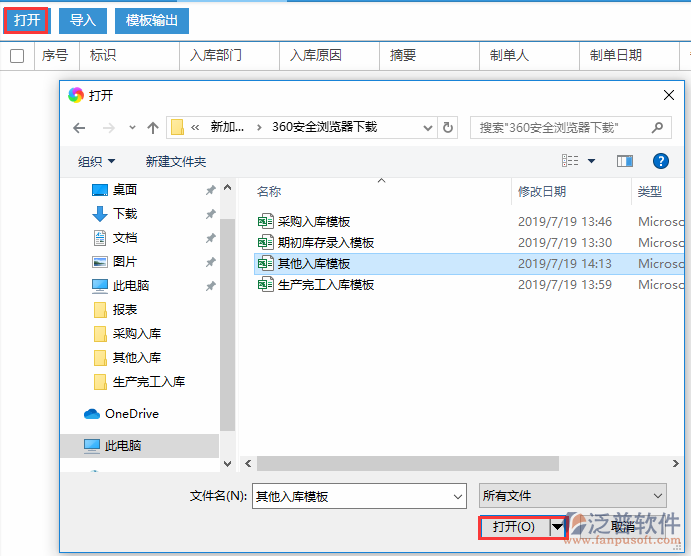Screen dimensions: 691x556
Task: Select OneDrive in navigation pane
Action: (x=131, y=414)
